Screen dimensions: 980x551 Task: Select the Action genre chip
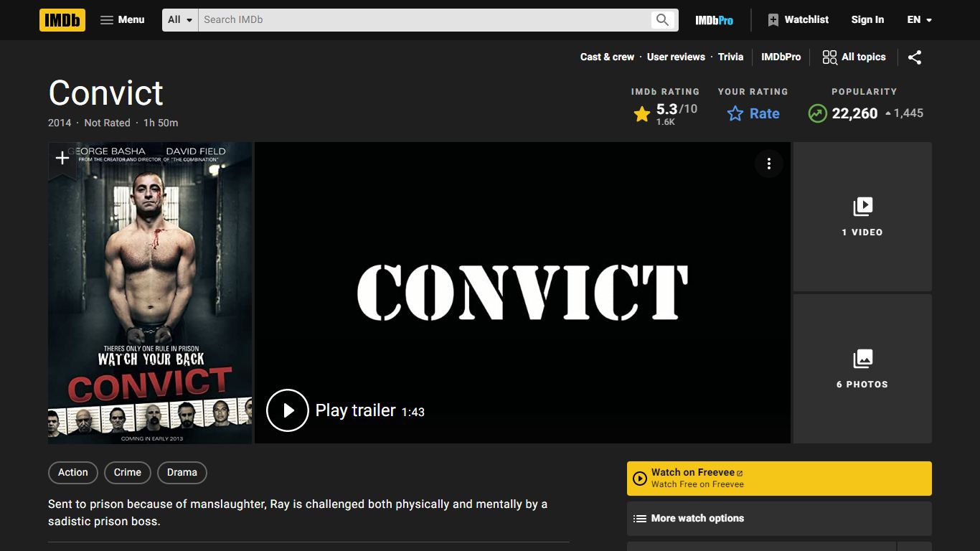[x=72, y=472]
